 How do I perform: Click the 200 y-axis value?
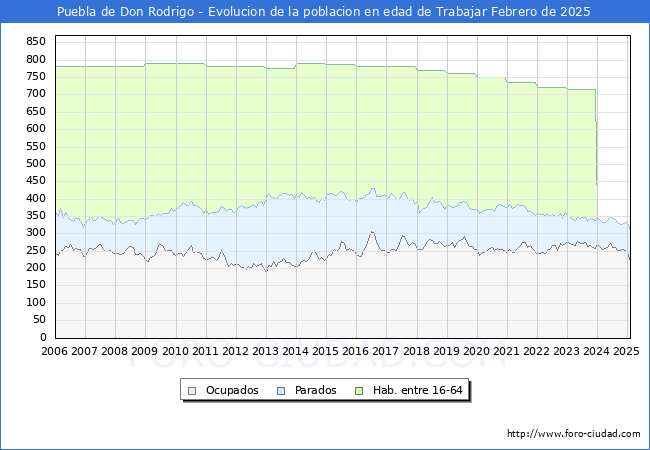click(x=36, y=267)
